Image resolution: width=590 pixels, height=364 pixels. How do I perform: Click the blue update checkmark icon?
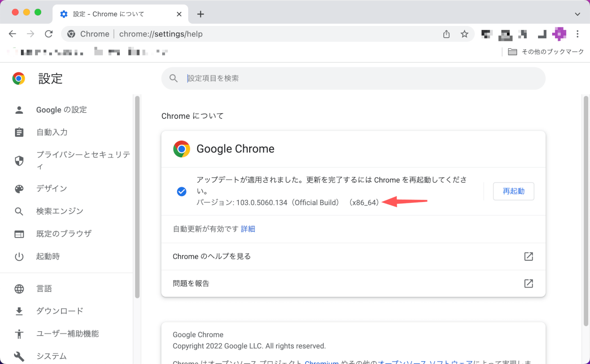pos(182,192)
